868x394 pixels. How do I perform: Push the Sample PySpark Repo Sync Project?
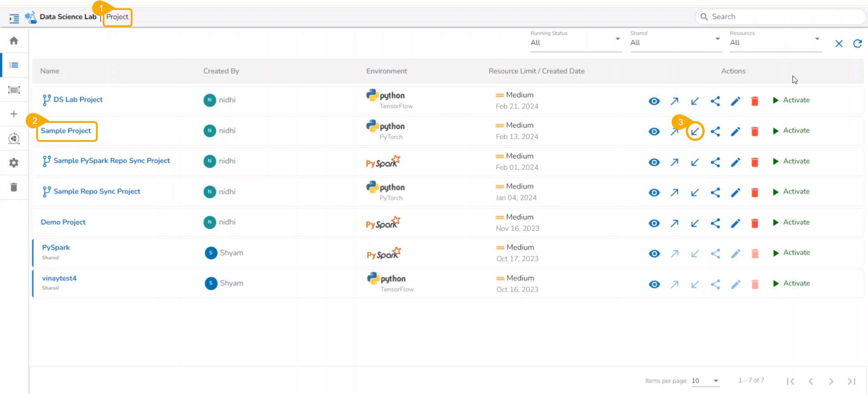(x=674, y=162)
